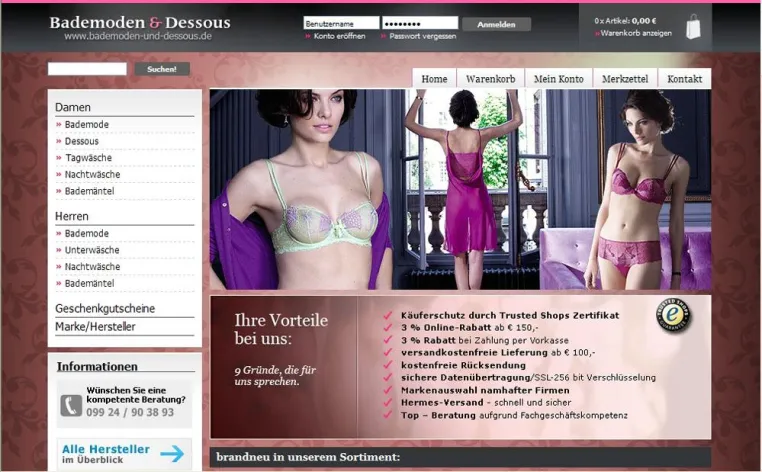
Task: Open Nachtwäsche under Damen
Action: (x=92, y=174)
